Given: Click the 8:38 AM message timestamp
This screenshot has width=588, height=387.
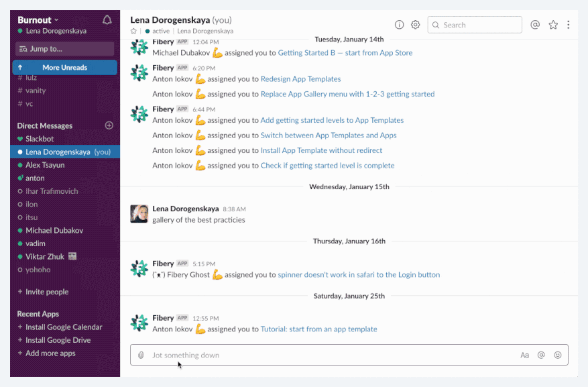Looking at the screenshot, I should click(235, 209).
